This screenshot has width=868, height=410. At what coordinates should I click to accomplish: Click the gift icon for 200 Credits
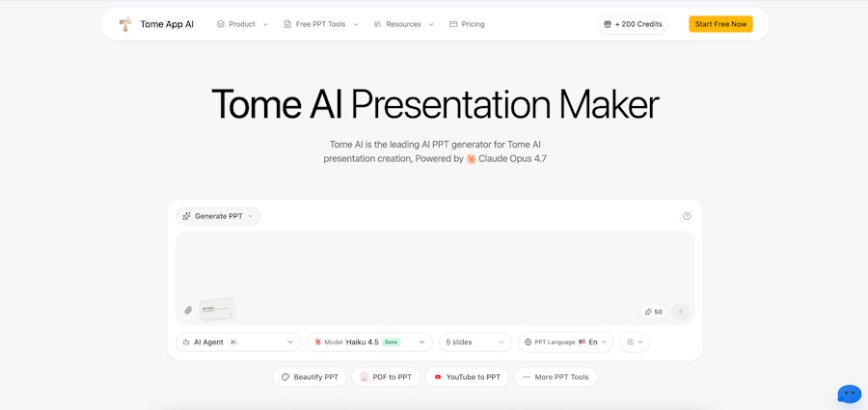pos(608,24)
